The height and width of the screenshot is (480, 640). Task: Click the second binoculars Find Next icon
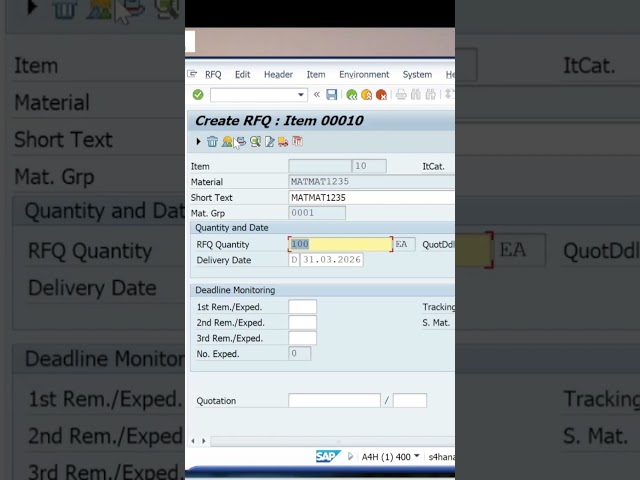pos(431,95)
